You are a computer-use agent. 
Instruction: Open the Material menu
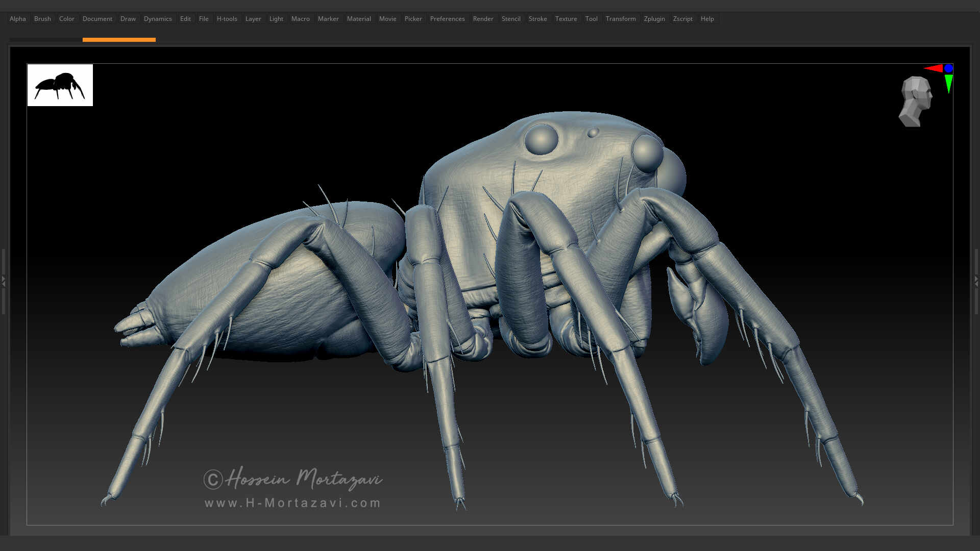[359, 19]
